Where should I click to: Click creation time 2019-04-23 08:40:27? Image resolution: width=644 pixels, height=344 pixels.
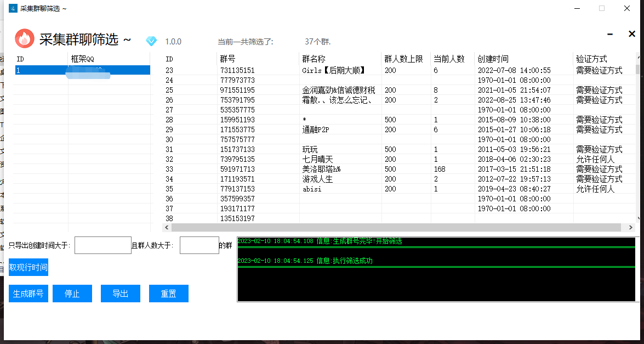[514, 189]
